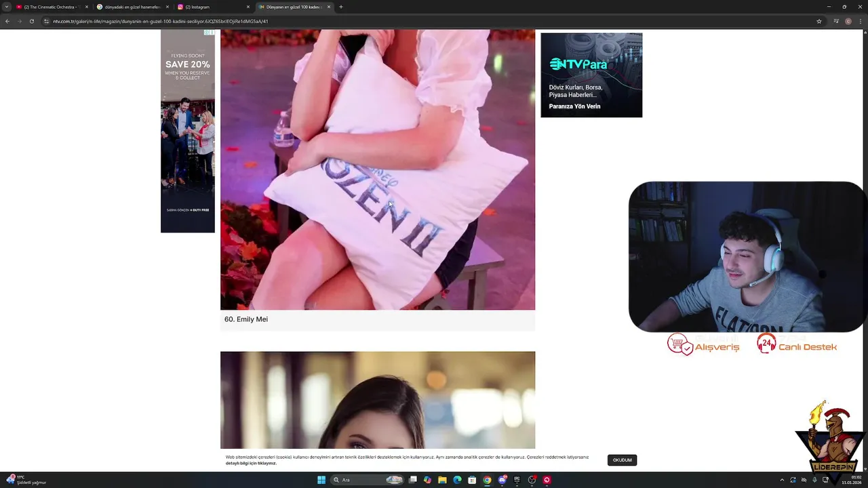Close the Cinematic Orchestra tab
868x488 pixels.
click(87, 7)
